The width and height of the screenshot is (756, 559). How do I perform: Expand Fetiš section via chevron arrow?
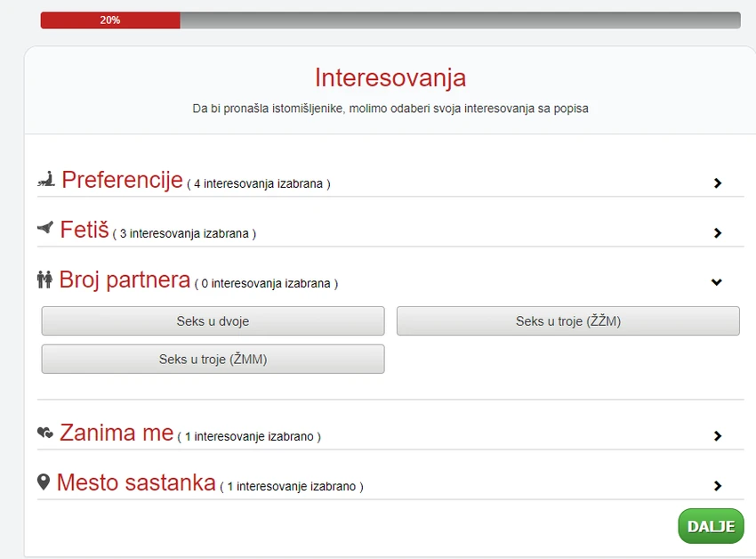(718, 233)
